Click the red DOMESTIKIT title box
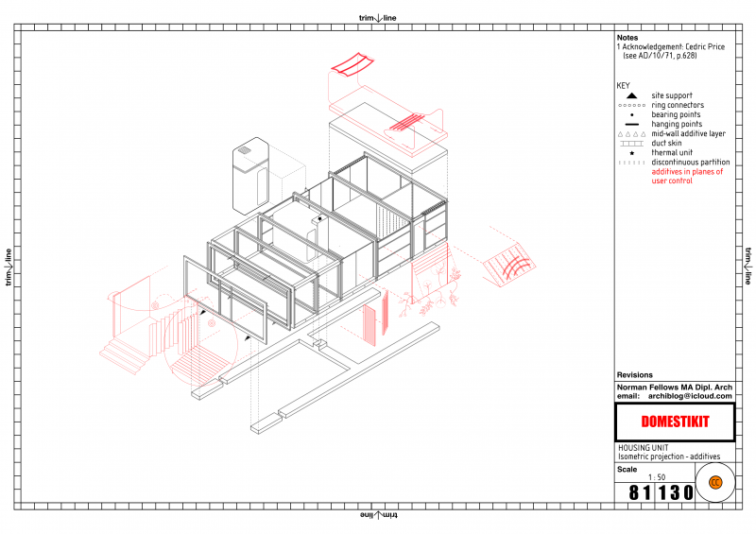 coord(675,422)
